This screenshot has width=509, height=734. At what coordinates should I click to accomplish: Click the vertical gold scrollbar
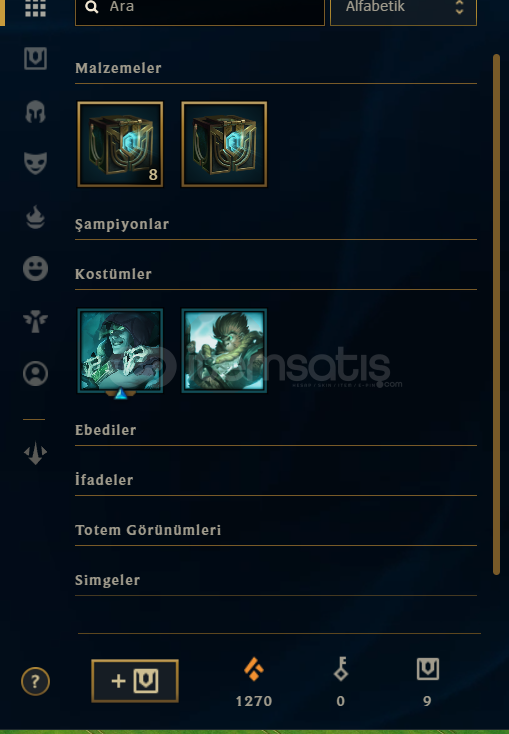pos(496,315)
